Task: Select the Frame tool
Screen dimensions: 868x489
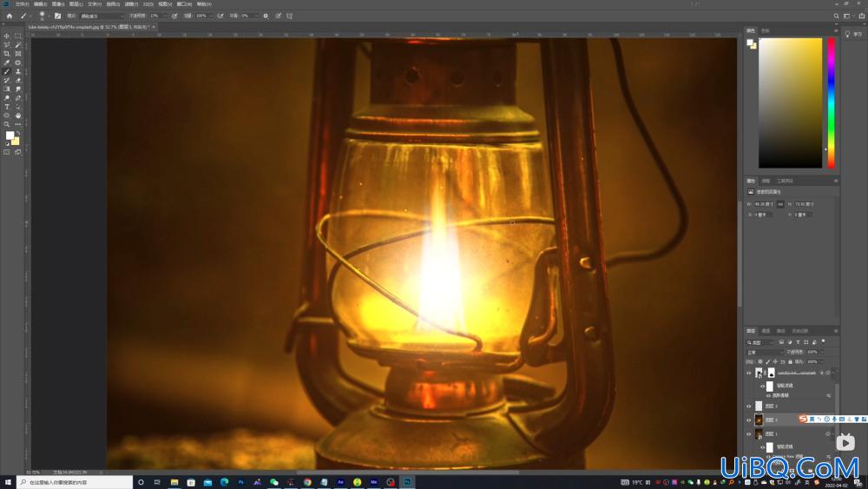Action: click(17, 54)
